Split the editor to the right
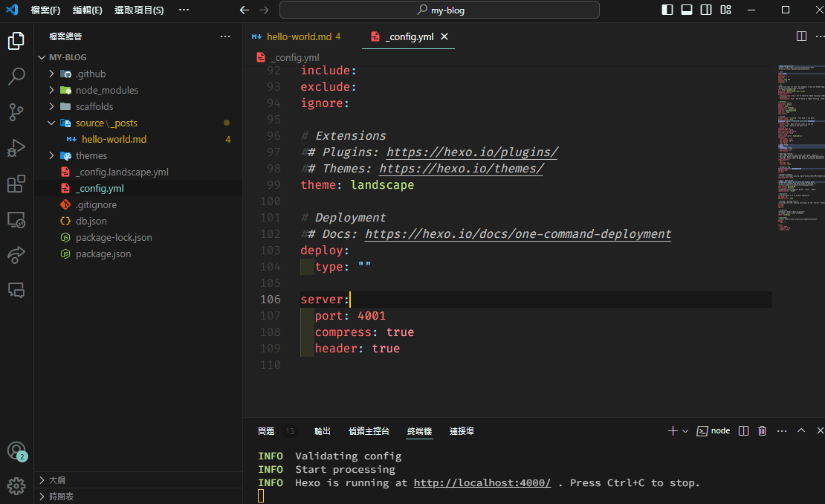Screen dimensions: 825x504 (801, 36)
